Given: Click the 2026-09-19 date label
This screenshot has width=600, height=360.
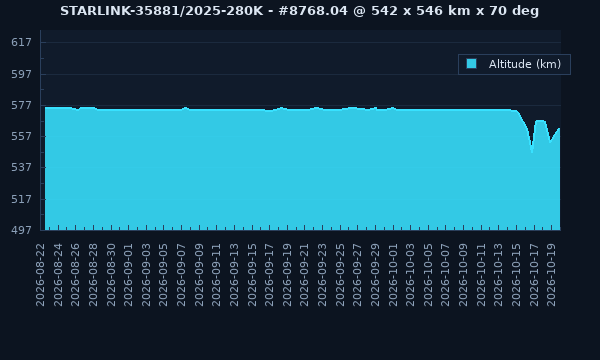Looking at the screenshot, I should click(287, 275).
